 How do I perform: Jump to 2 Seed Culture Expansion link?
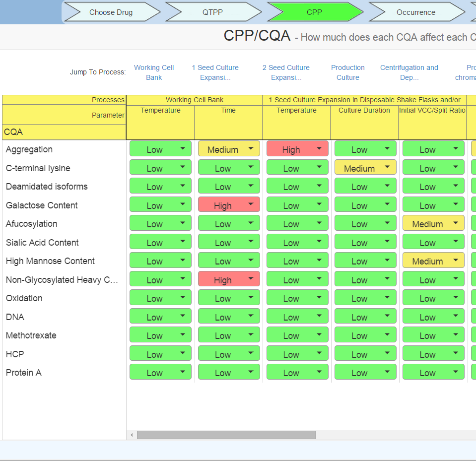click(x=286, y=72)
